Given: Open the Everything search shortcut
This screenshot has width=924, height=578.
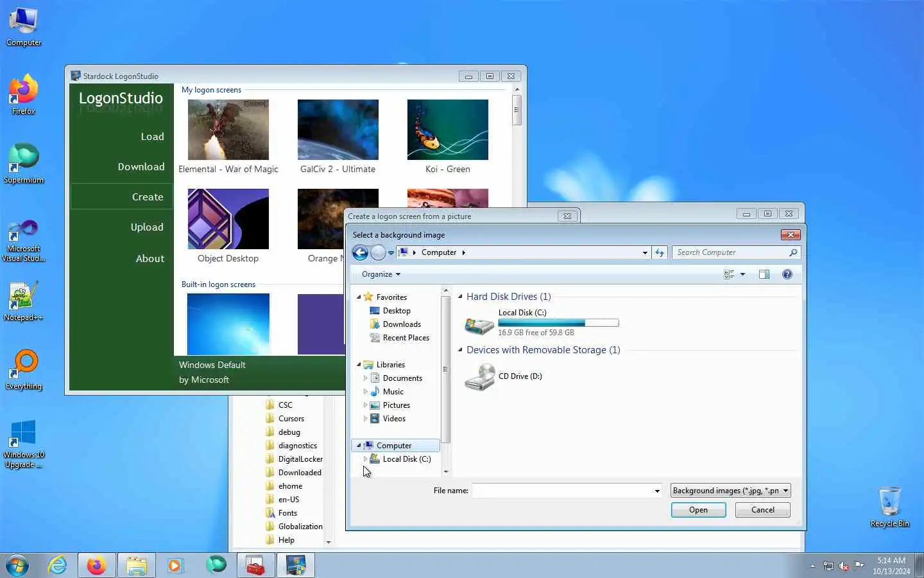Looking at the screenshot, I should click(24, 370).
